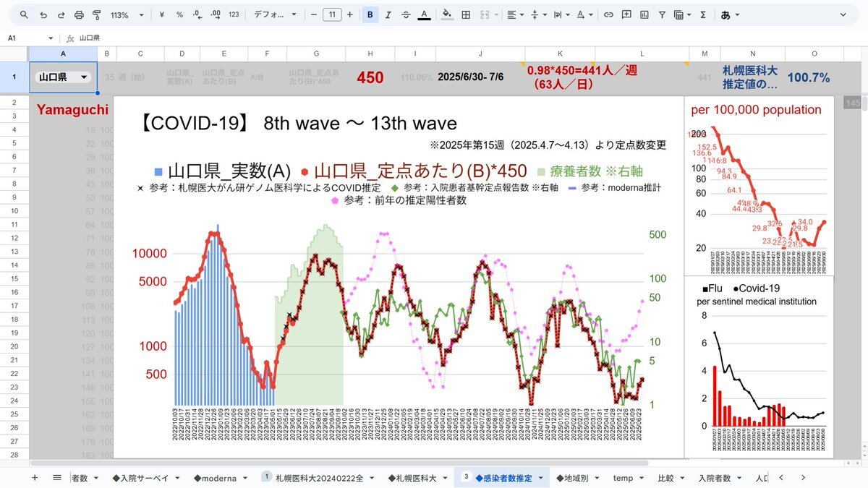Screen dimensions: 868x488
Task: Open the 山口県 dropdown in cell A1
Action: point(84,77)
